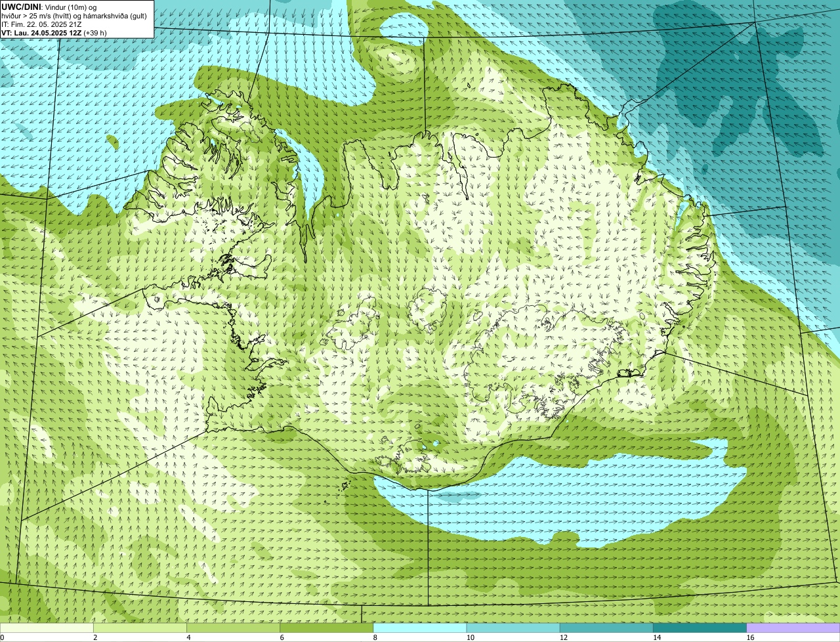Click the legend tick label '10'
The height and width of the screenshot is (642, 840).
click(471, 637)
